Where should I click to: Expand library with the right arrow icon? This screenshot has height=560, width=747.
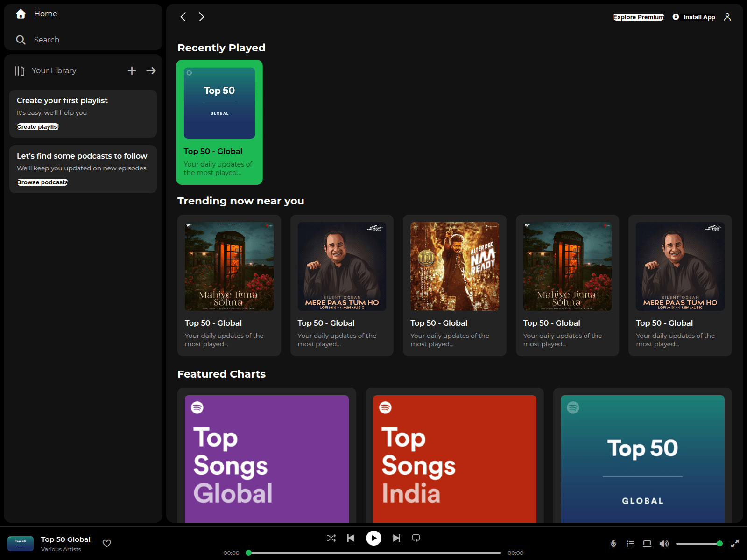151,70
